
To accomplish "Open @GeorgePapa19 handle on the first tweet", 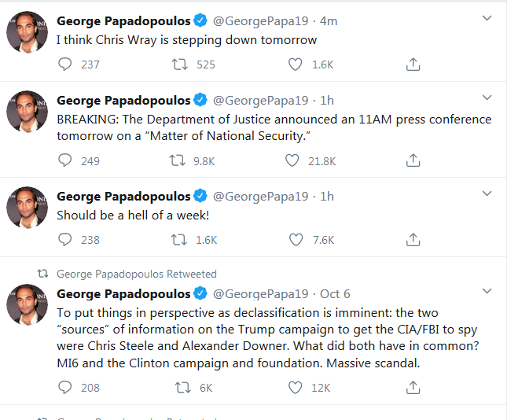I will (x=261, y=21).
